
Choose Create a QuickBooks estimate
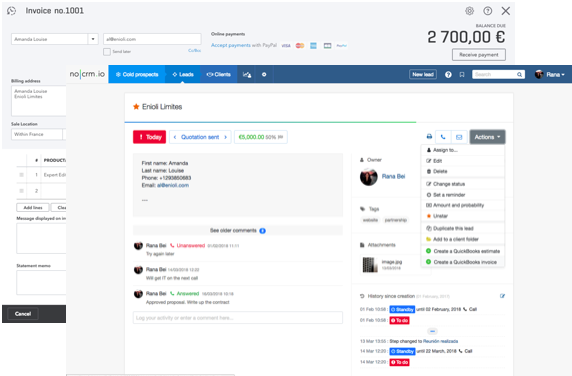coord(463,251)
